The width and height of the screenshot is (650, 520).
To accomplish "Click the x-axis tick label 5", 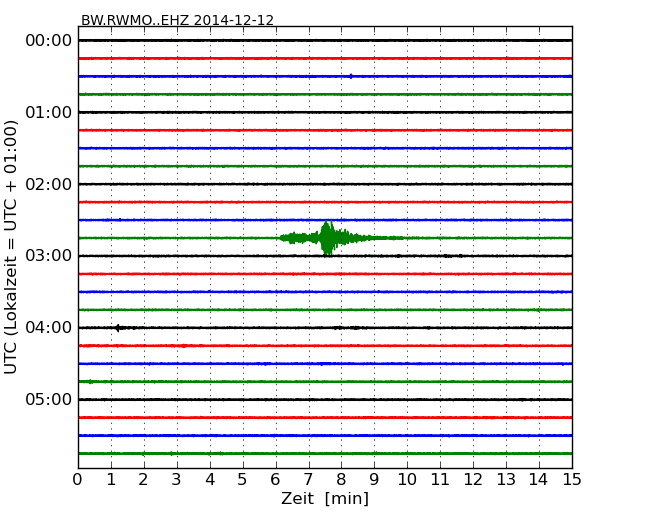I will [243, 480].
